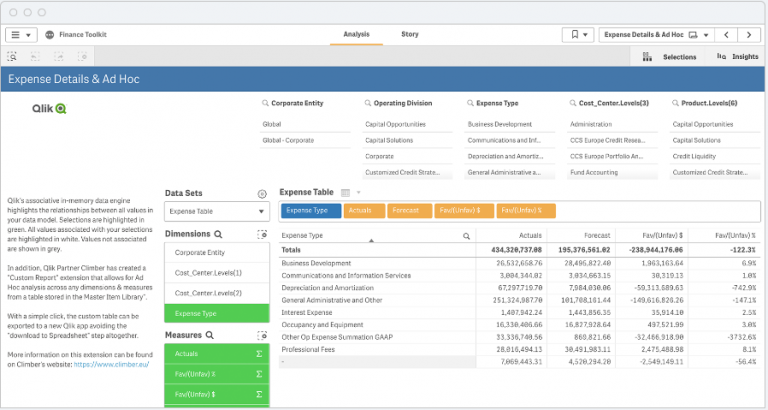The width and height of the screenshot is (768, 410).
Task: Search Expense Type column in table
Action: (x=466, y=236)
